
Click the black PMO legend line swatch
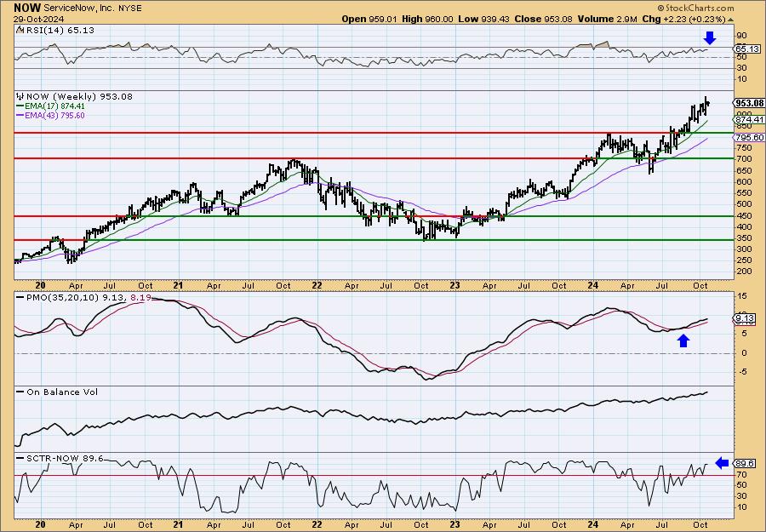pos(20,297)
